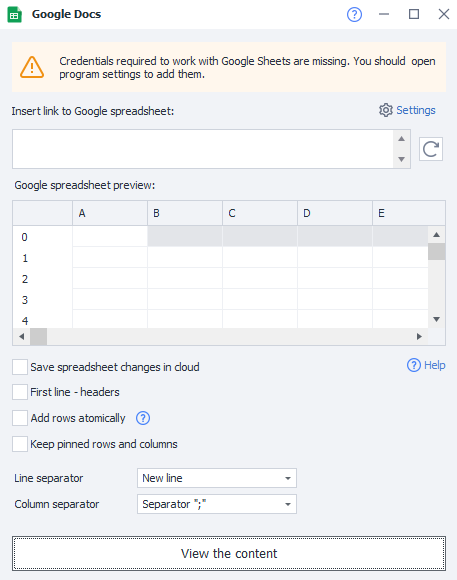
Task: Enable Save spreadsheet changes in cloud
Action: point(20,367)
